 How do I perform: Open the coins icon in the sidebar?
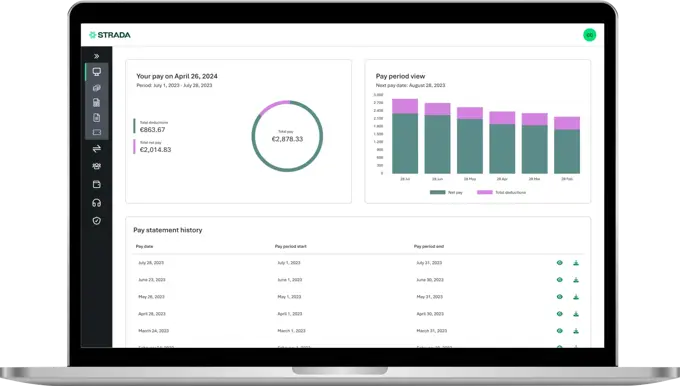[x=97, y=88]
